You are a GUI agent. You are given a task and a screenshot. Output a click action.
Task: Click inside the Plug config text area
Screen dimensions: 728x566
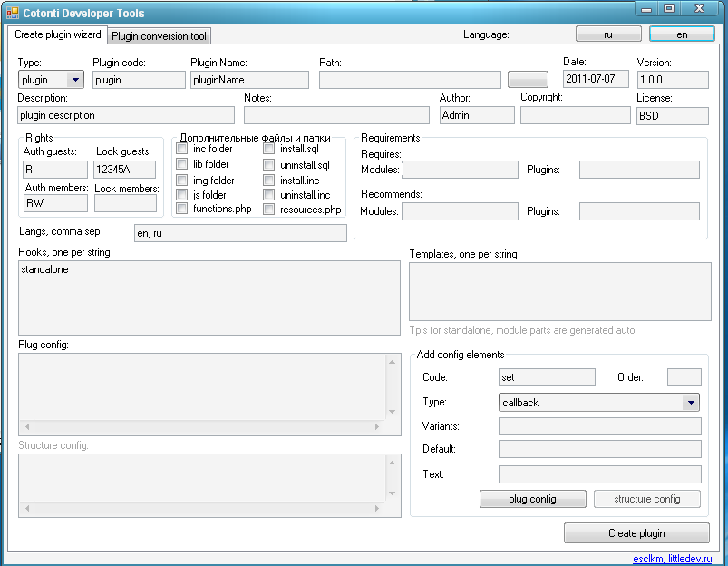tap(202, 387)
